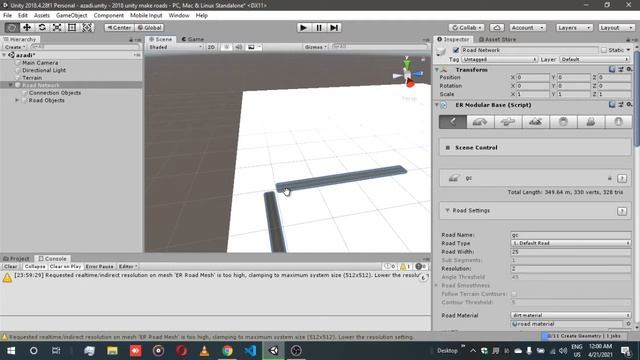The width and height of the screenshot is (640, 360).
Task: Collapse the azadi scene in Hierarchy
Action: (x=4, y=55)
